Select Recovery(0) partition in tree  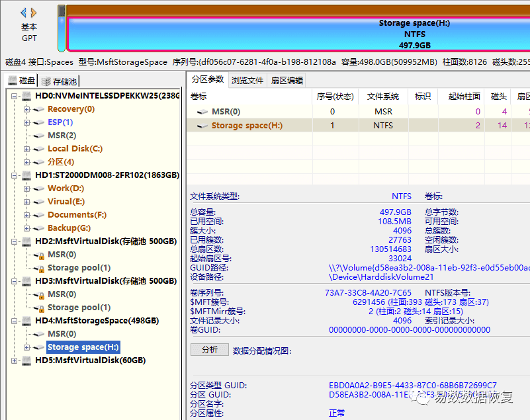click(x=71, y=109)
